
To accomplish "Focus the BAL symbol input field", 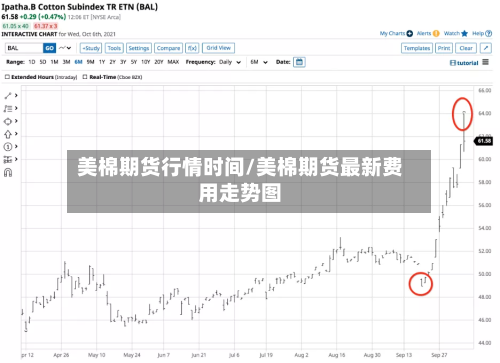I will 24,48.
